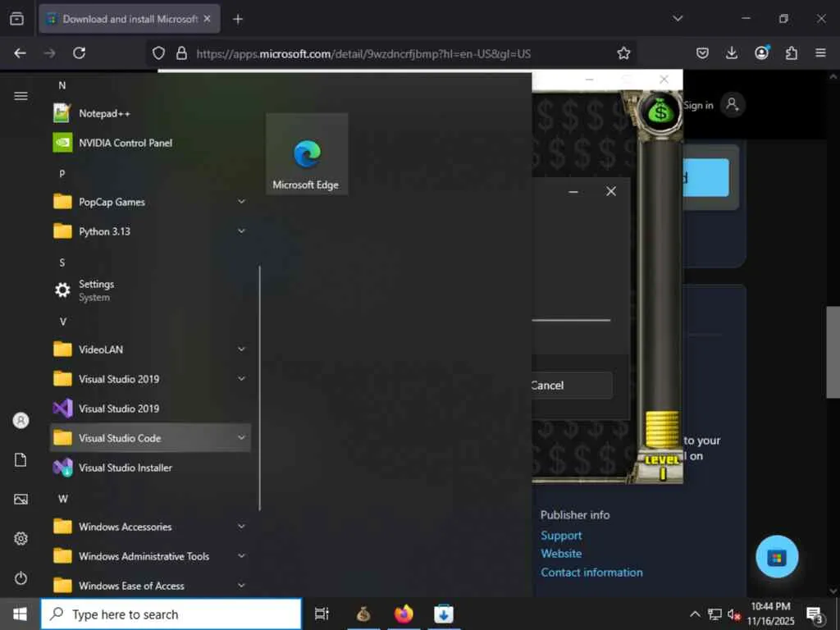The height and width of the screenshot is (630, 840).
Task: Open a new Firefox tab
Action: tap(238, 20)
